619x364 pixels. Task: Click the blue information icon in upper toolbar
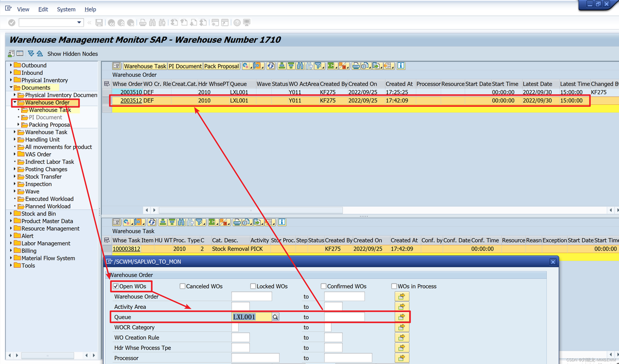401,66
